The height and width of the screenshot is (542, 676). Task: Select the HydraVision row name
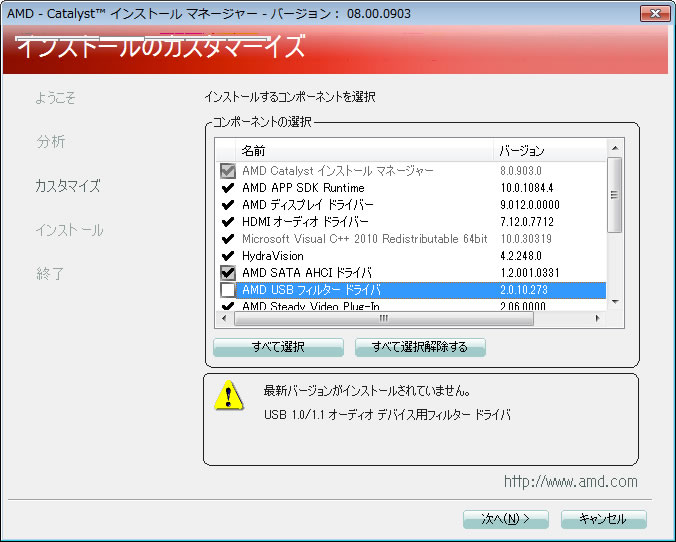(272, 256)
